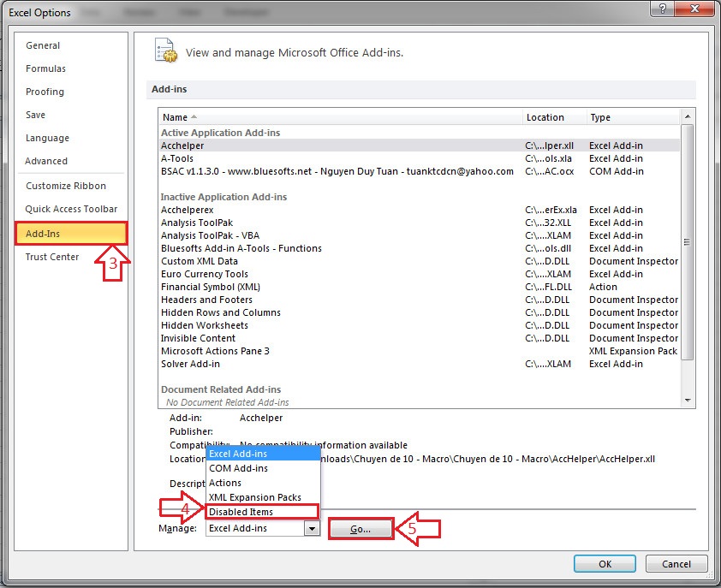The image size is (721, 588).
Task: Click the add-ins list scrollbar thumb
Action: click(x=688, y=242)
